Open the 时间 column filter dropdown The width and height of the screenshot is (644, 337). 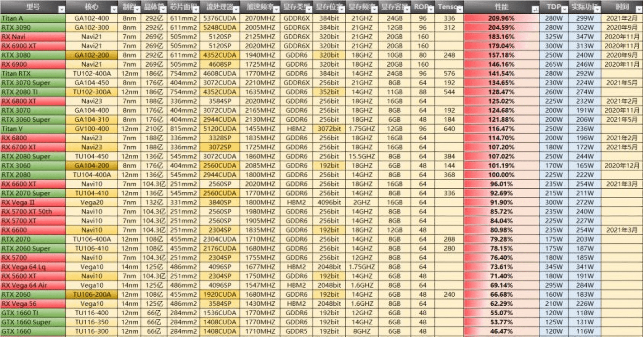(639, 9)
